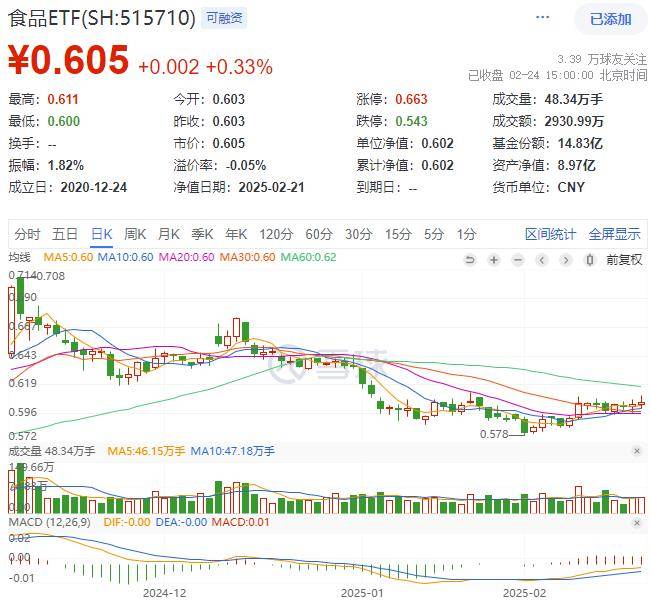This screenshot has height=607, width=651.
Task: Click the 2024-12 date axis label
Action: [164, 593]
